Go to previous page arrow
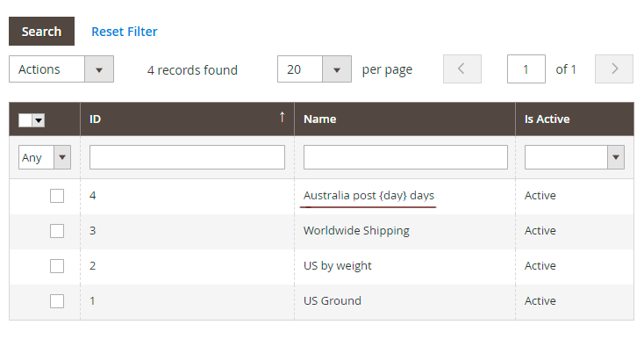The image size is (644, 339). pos(462,69)
